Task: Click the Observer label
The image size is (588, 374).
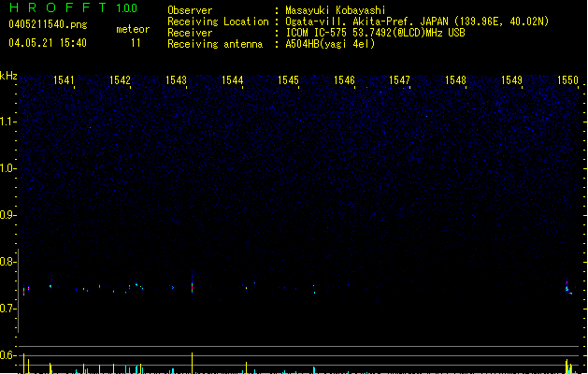Action: [x=190, y=10]
